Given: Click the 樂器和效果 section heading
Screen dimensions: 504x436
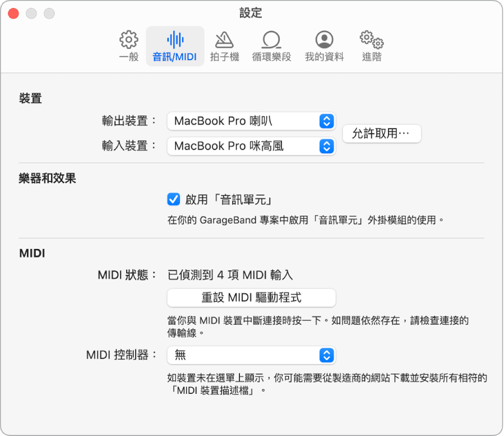Looking at the screenshot, I should [x=47, y=178].
